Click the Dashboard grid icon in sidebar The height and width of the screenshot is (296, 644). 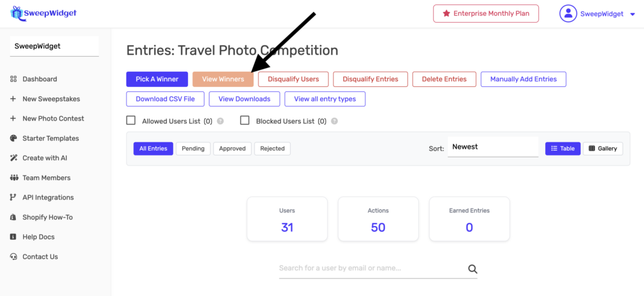(x=13, y=79)
